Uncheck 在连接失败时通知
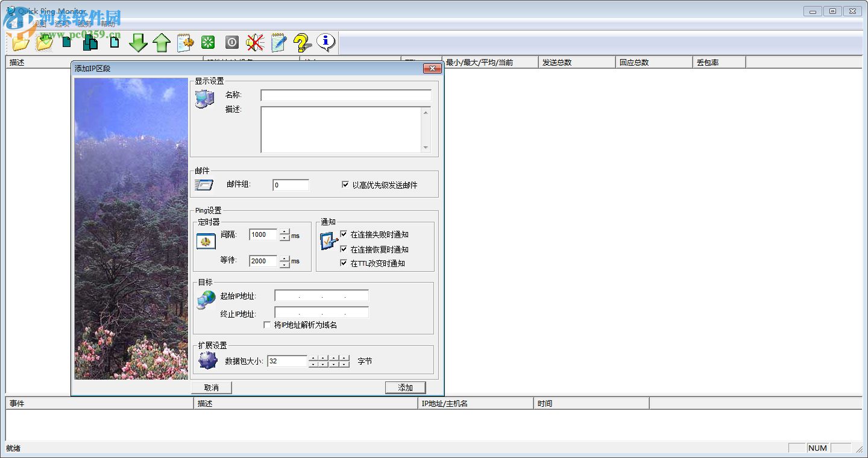Viewport: 868px width, 458px height. click(x=344, y=235)
